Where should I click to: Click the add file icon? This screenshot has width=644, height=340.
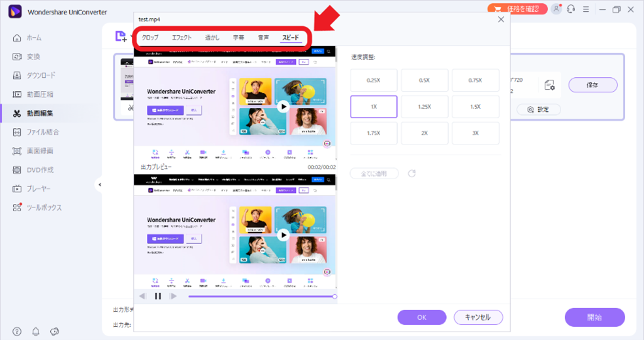pos(121,37)
